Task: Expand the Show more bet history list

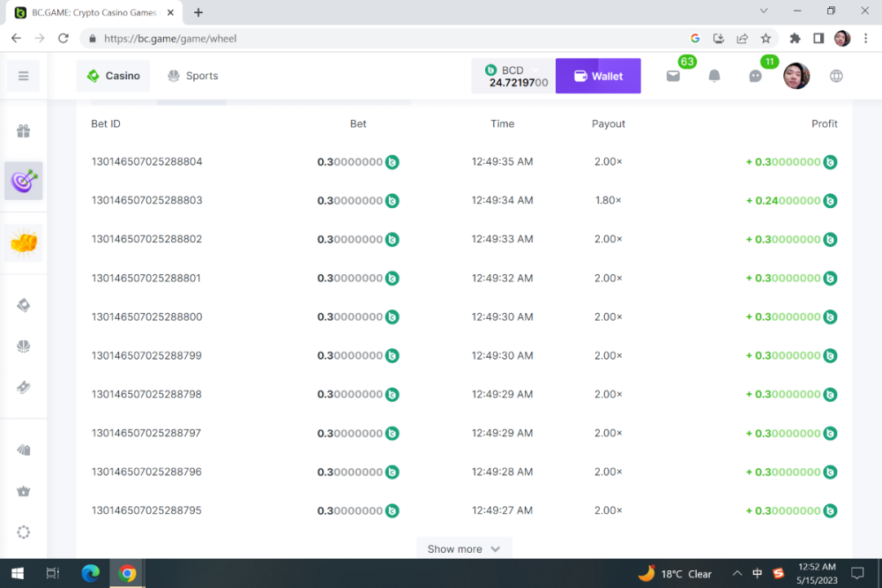Action: [x=463, y=548]
